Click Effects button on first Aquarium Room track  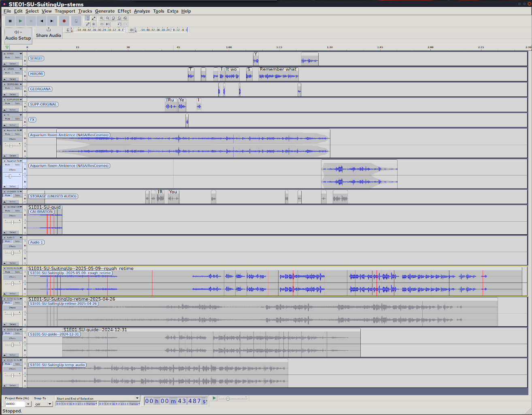click(x=13, y=139)
